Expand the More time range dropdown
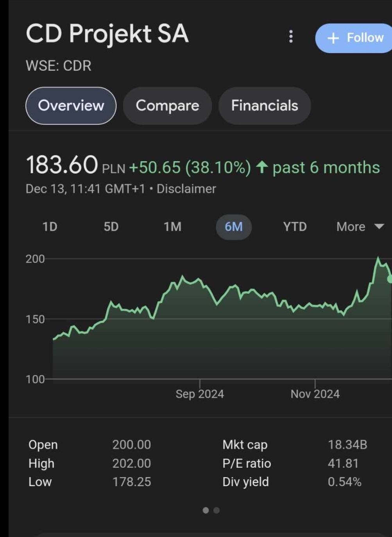Image resolution: width=392 pixels, height=537 pixels. [x=360, y=227]
